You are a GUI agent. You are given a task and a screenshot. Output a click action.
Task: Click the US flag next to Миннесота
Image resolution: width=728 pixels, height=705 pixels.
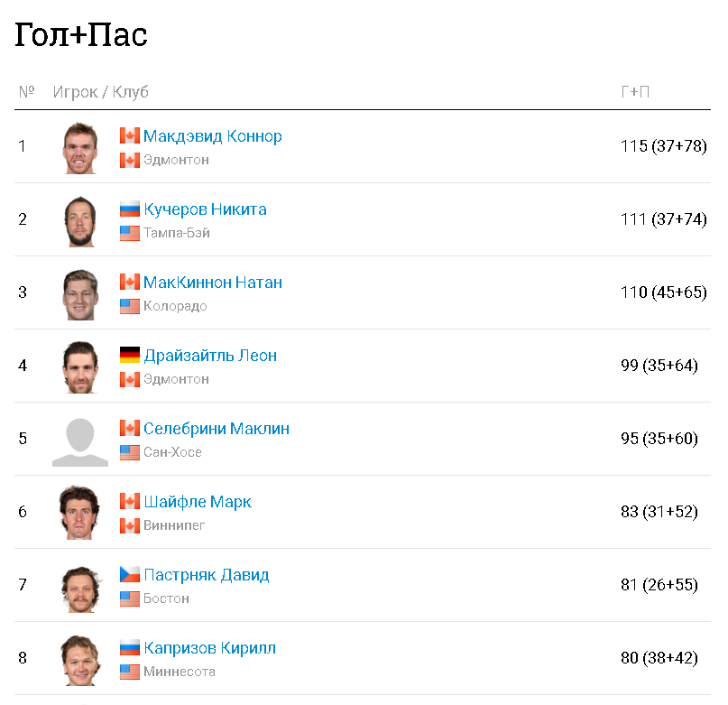(x=130, y=672)
